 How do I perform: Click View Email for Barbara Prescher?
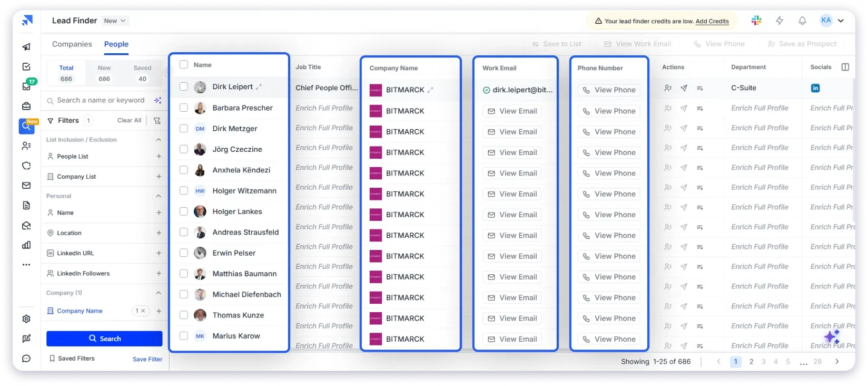pos(512,111)
